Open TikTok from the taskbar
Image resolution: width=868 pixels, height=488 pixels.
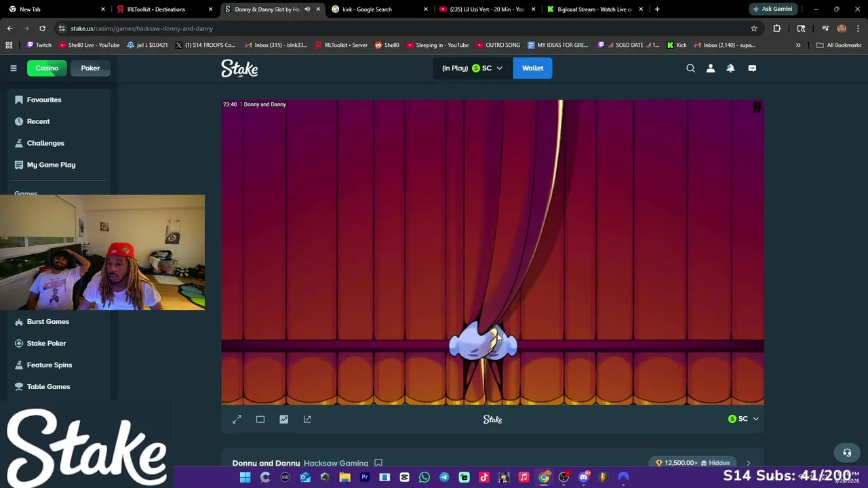484,477
